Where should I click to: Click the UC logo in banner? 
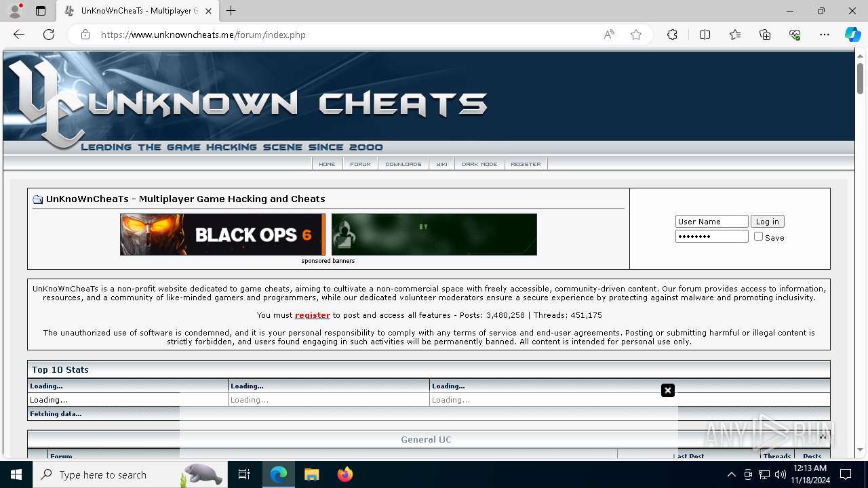[x=47, y=103]
